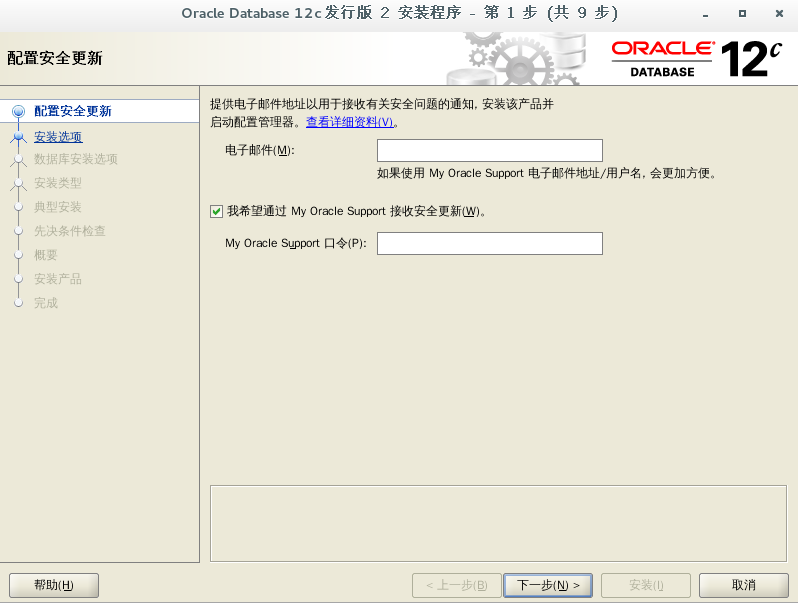
Task: Click the empty message area panel
Action: [x=498, y=524]
